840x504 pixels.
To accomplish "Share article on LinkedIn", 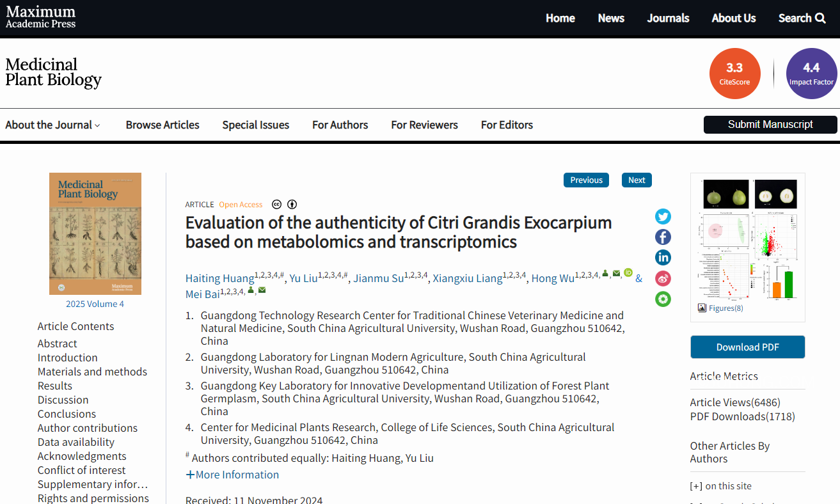I will pos(663,258).
